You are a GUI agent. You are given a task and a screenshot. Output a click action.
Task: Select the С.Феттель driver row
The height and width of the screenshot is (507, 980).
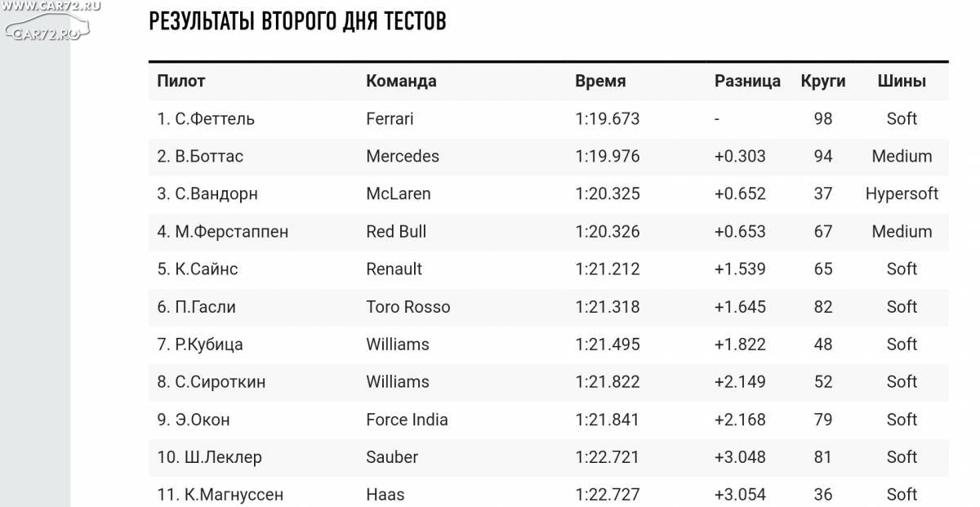pyautogui.click(x=548, y=119)
